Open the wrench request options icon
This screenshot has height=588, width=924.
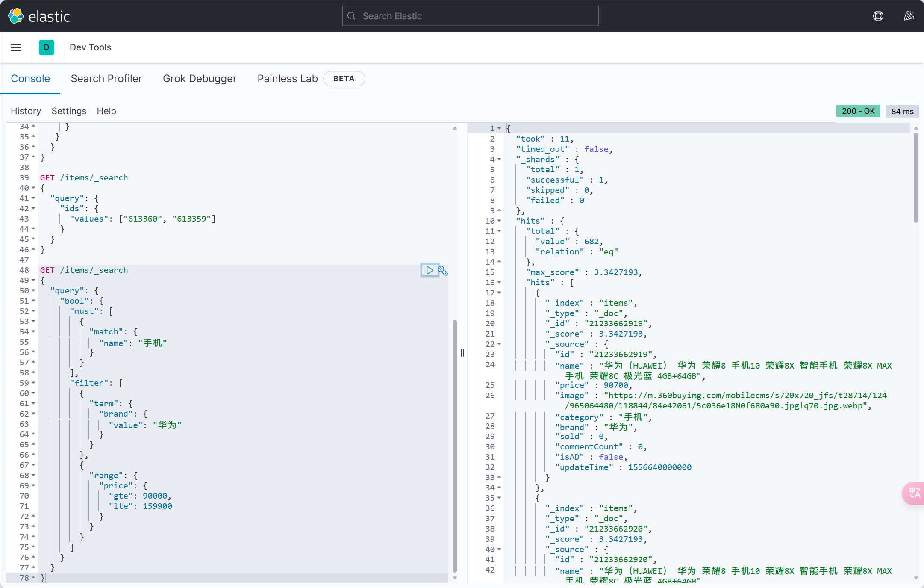click(443, 271)
